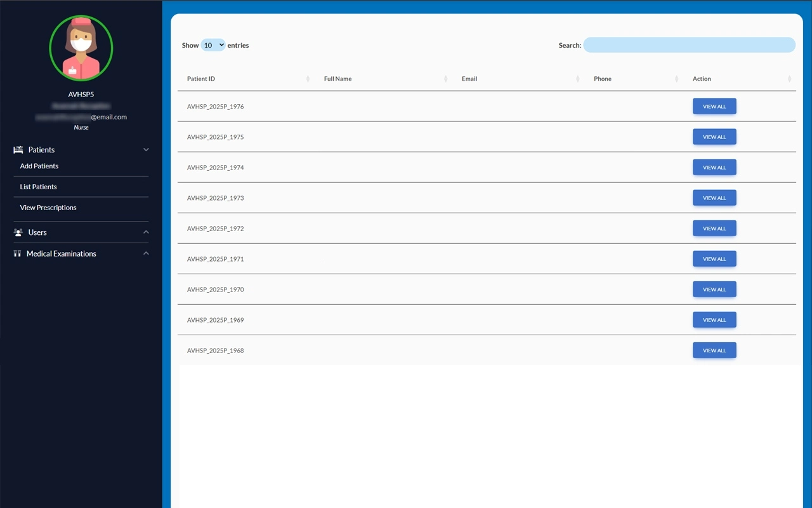The width and height of the screenshot is (812, 508).
Task: Open List Patients menu item
Action: 38,187
